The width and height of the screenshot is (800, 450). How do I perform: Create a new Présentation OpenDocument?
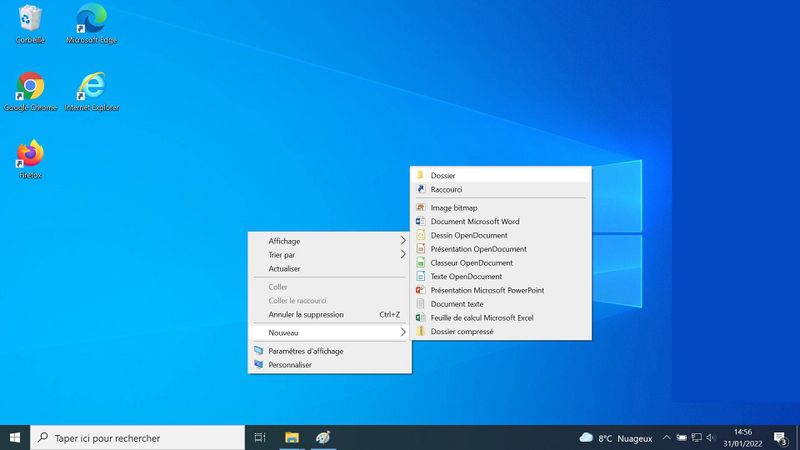[x=501, y=249]
